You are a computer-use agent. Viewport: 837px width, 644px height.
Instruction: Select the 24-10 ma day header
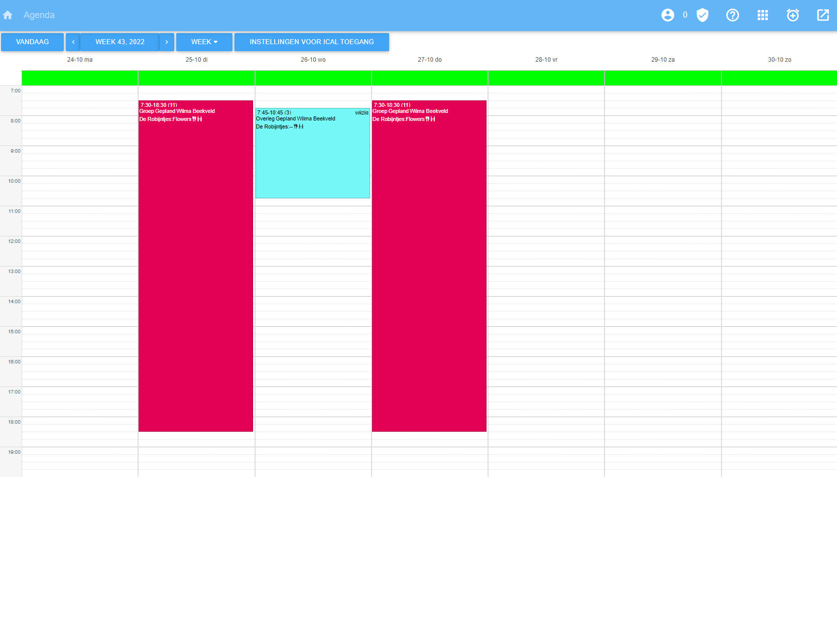pos(80,60)
